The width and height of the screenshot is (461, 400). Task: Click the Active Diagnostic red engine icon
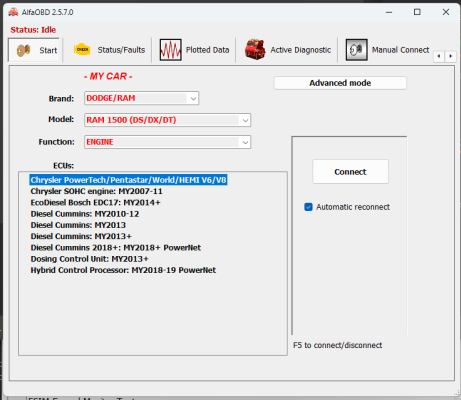point(255,50)
